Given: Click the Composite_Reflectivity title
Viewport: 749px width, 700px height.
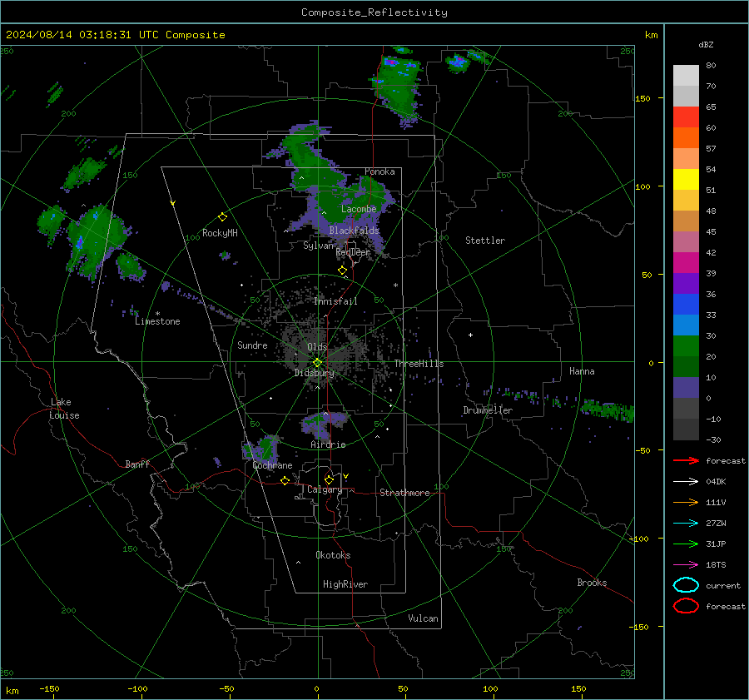Looking at the screenshot, I should pos(374,12).
